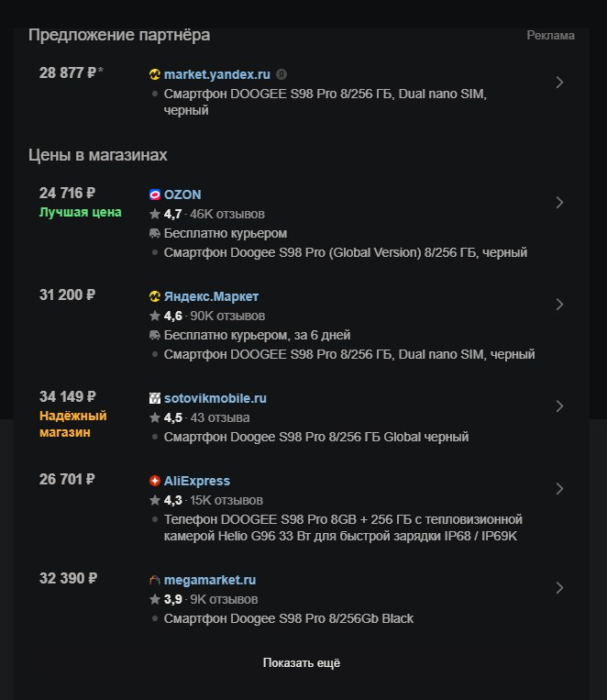The image size is (607, 700).
Task: Click the Реклама label
Action: (550, 35)
